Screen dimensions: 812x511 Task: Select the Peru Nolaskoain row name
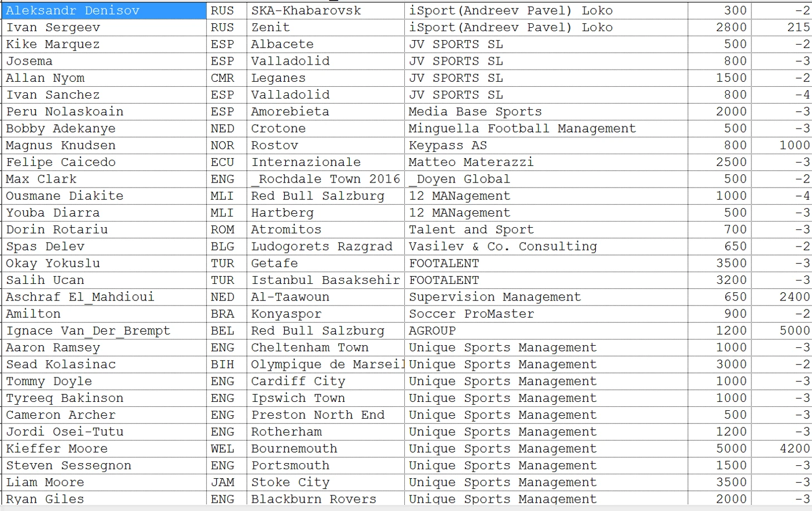point(104,111)
